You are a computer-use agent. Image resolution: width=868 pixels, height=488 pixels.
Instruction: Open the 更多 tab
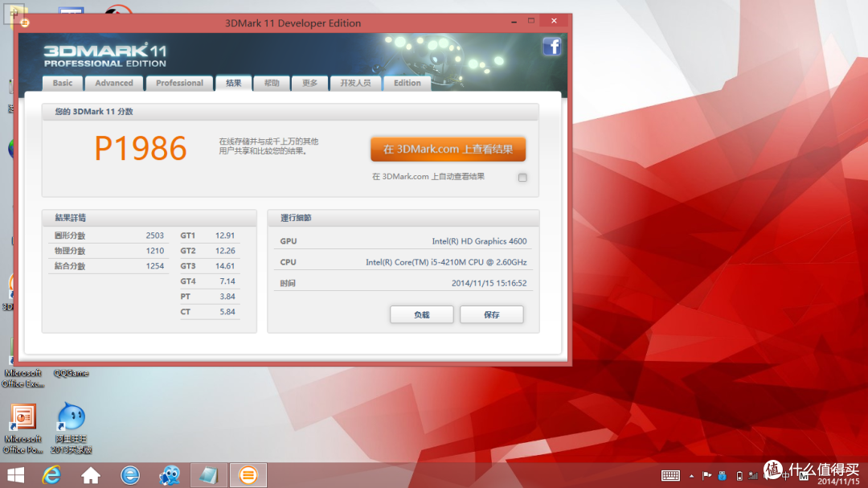point(309,83)
